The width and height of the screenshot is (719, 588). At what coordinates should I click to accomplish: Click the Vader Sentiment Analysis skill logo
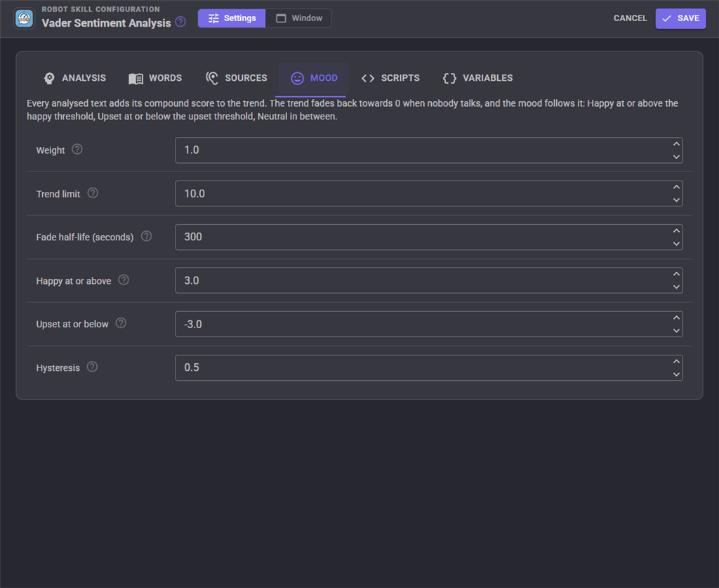(x=25, y=19)
